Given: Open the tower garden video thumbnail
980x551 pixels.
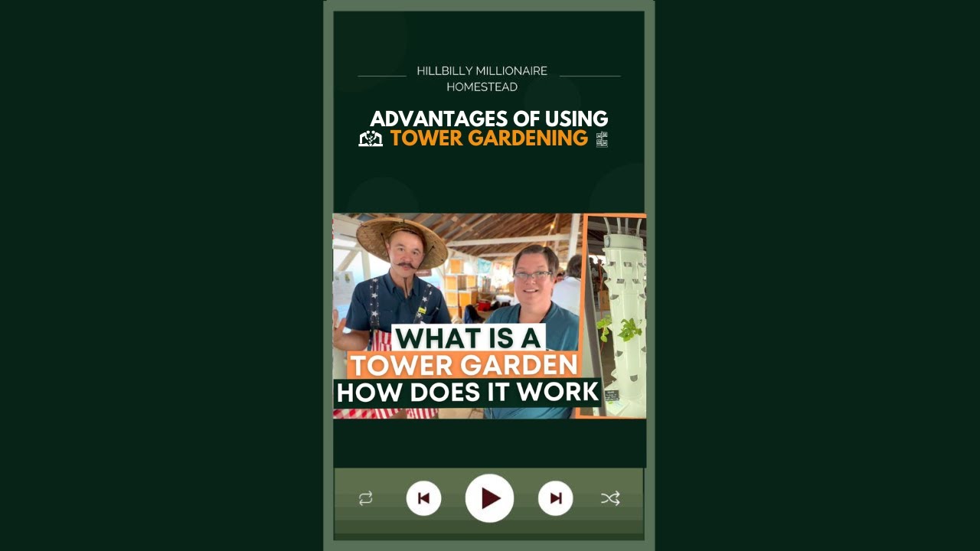Looking at the screenshot, I should point(489,316).
